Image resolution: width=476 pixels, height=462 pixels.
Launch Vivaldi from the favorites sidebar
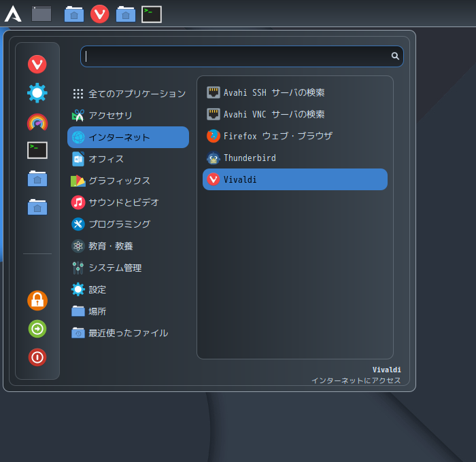(x=37, y=65)
